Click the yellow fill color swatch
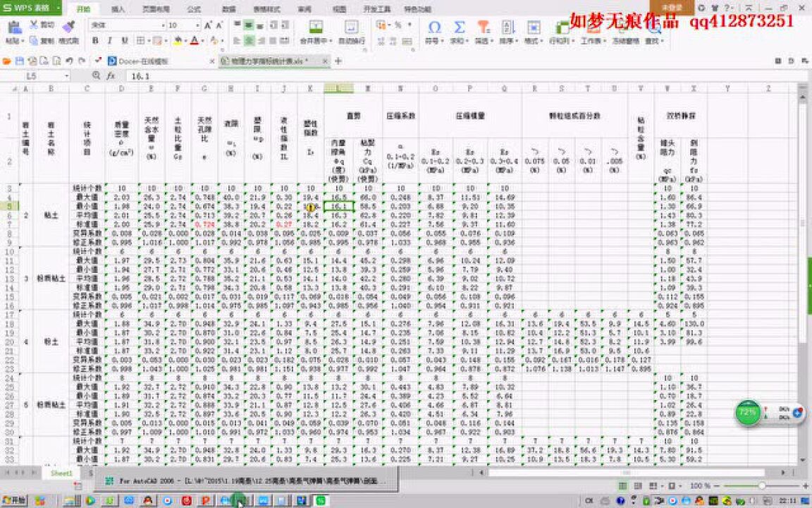This screenshot has width=812, height=508. (177, 40)
